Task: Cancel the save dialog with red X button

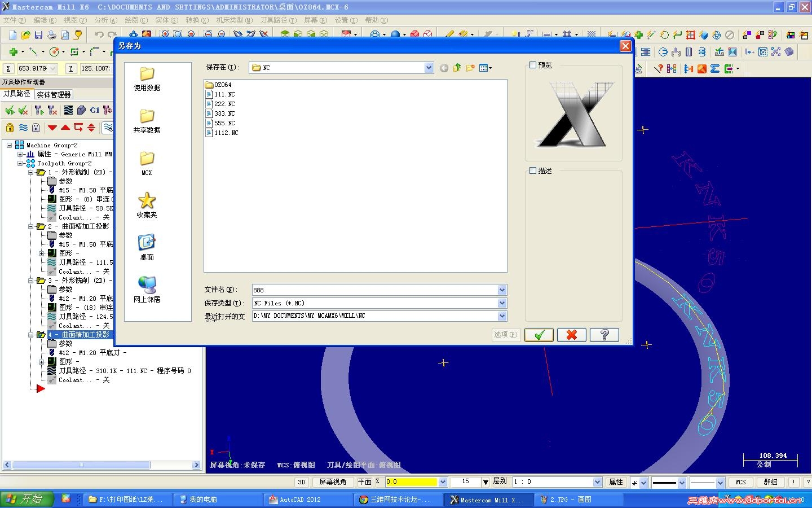Action: pos(572,335)
